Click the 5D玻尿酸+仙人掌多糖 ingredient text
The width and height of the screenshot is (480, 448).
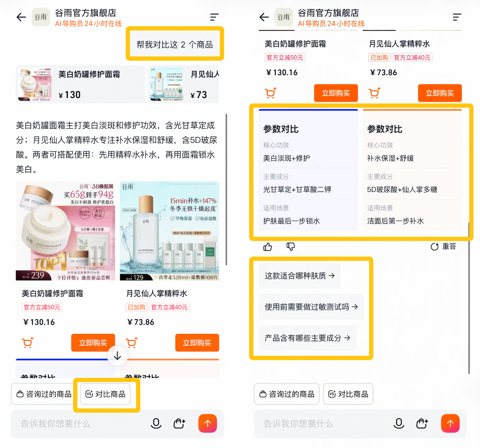[402, 189]
